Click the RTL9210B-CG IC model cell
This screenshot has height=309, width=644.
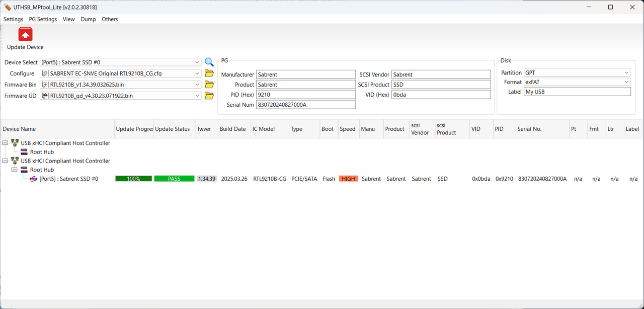[x=270, y=179]
